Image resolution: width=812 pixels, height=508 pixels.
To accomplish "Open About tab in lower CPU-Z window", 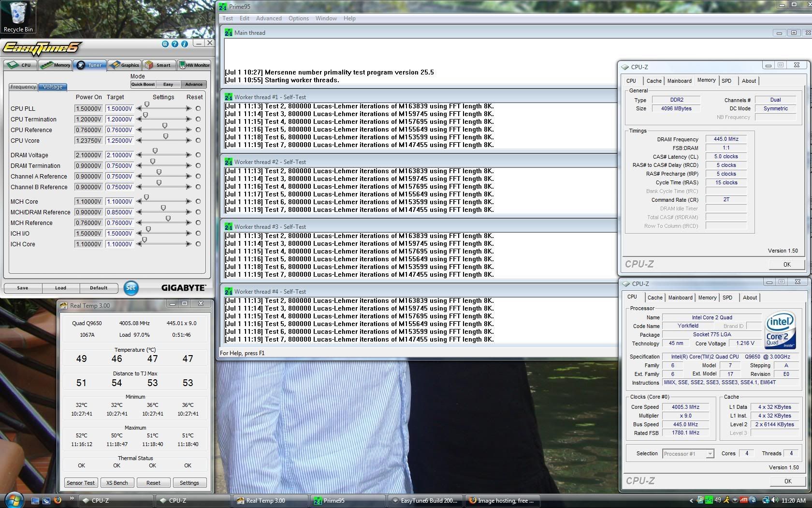I will click(750, 298).
